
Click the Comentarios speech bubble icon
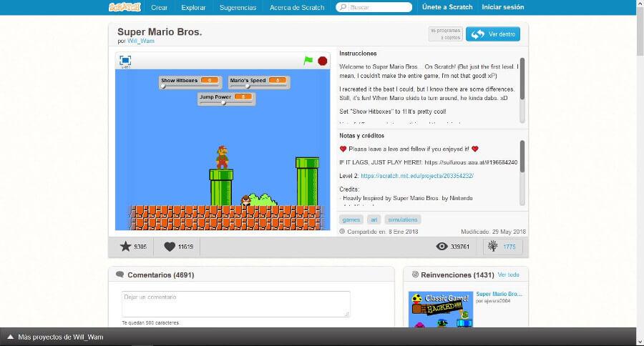click(120, 275)
